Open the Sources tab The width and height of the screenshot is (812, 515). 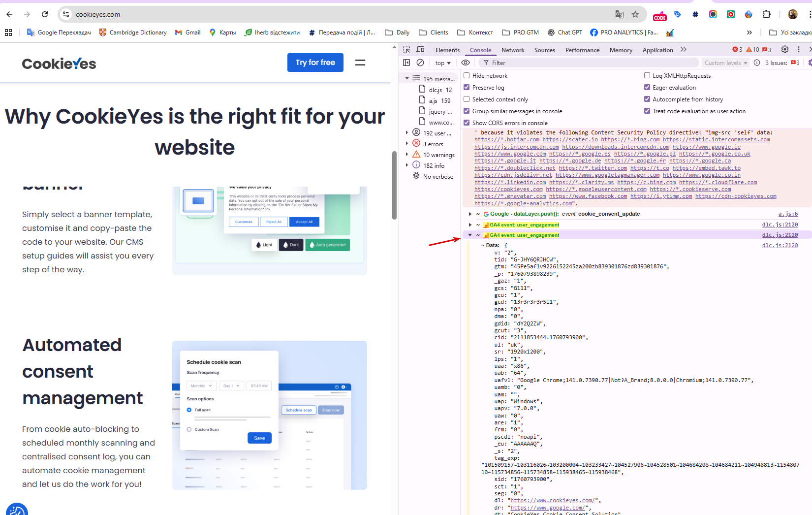[x=545, y=50]
